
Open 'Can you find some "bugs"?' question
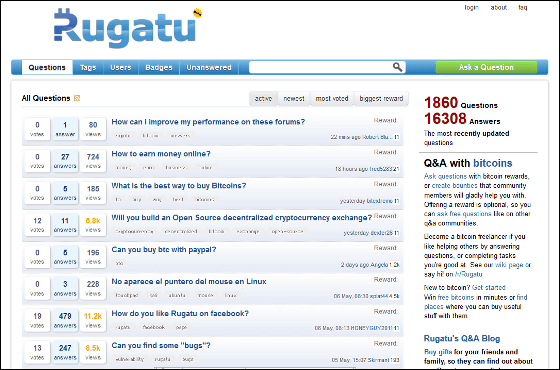(161, 345)
